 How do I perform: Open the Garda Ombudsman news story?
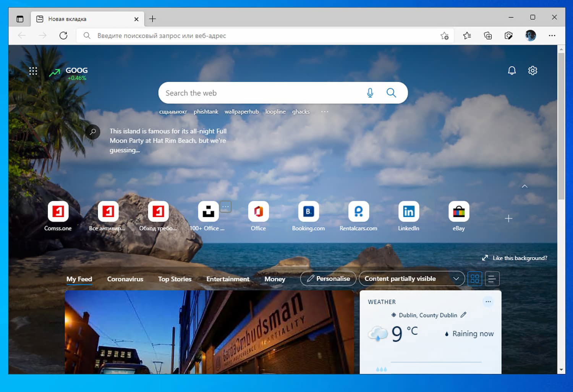pyautogui.click(x=209, y=332)
